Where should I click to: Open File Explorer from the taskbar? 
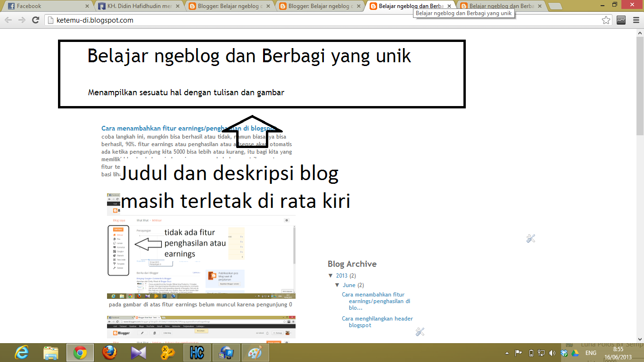tap(51, 353)
